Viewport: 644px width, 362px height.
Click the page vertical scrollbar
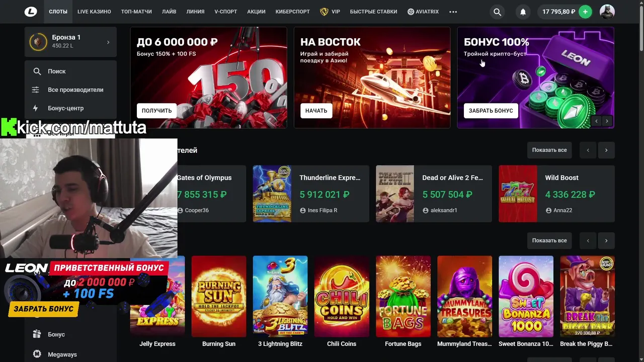641,30
